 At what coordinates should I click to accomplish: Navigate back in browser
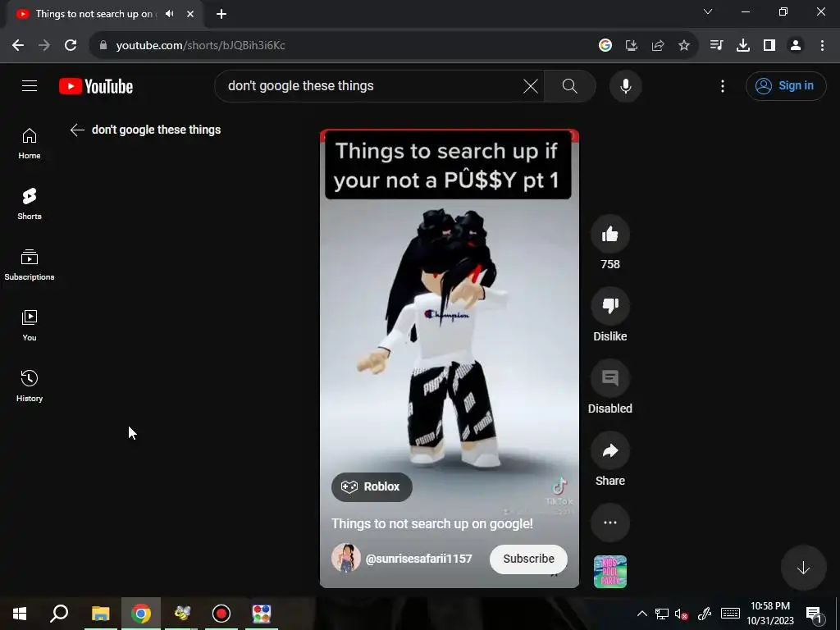[x=18, y=46]
